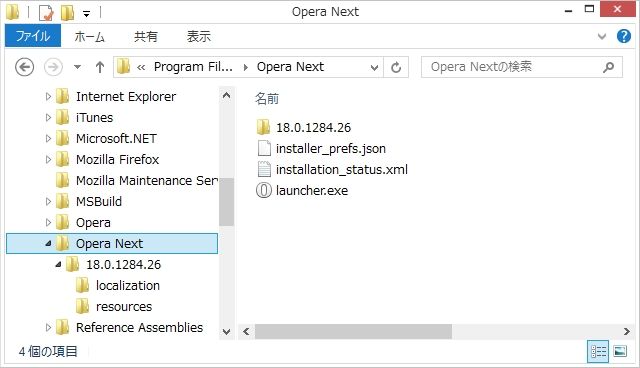Refresh the current folder view
Screen dimensions: 640x368
pyautogui.click(x=396, y=67)
